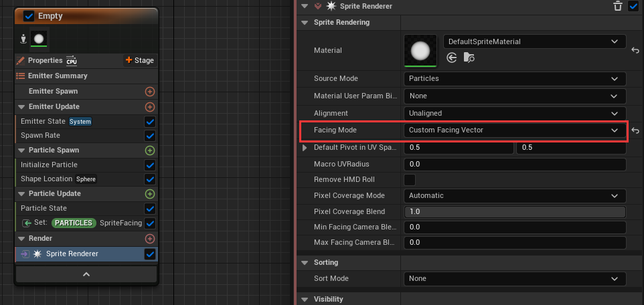Browse to material in Content Browser

pos(469,59)
